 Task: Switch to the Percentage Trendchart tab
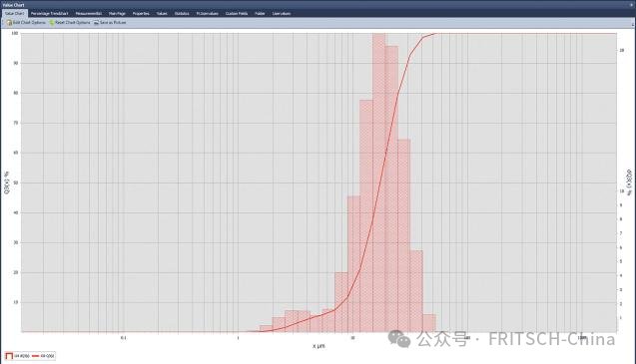[50, 13]
